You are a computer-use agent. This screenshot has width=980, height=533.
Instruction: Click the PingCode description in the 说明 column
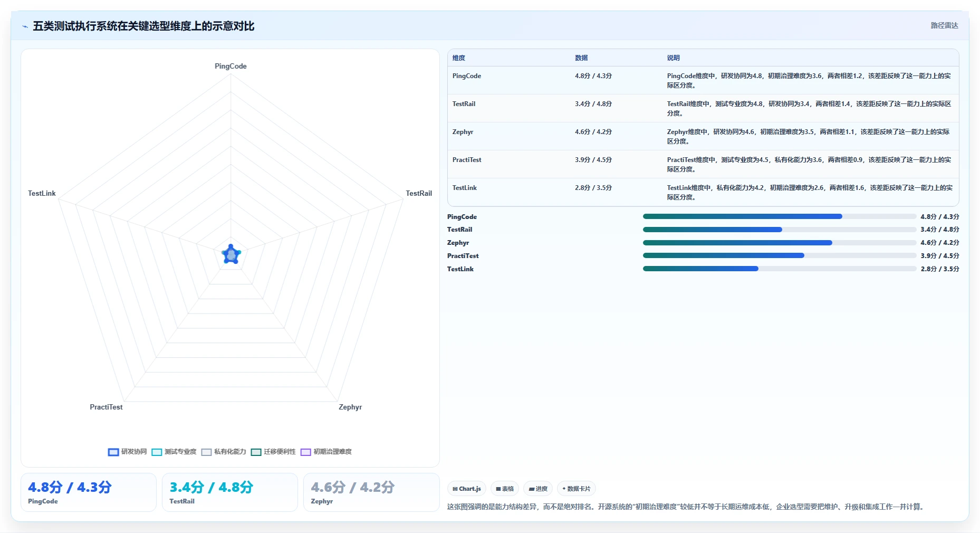[809, 81]
